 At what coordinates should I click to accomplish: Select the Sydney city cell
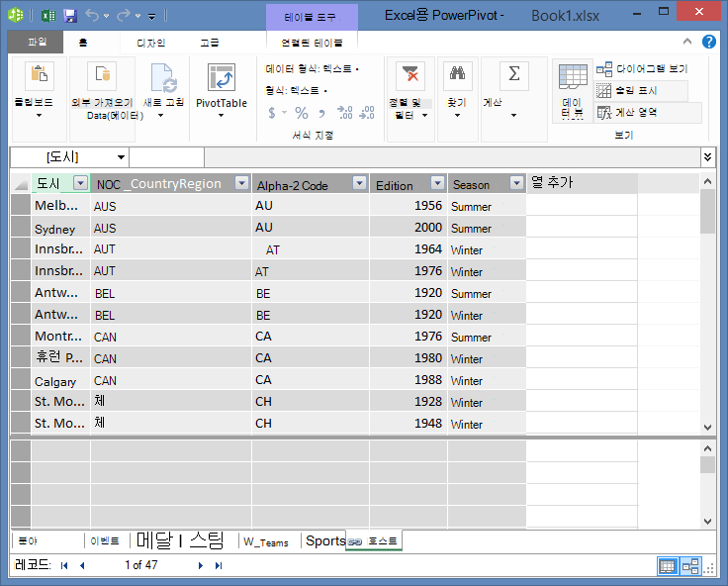(x=60, y=229)
